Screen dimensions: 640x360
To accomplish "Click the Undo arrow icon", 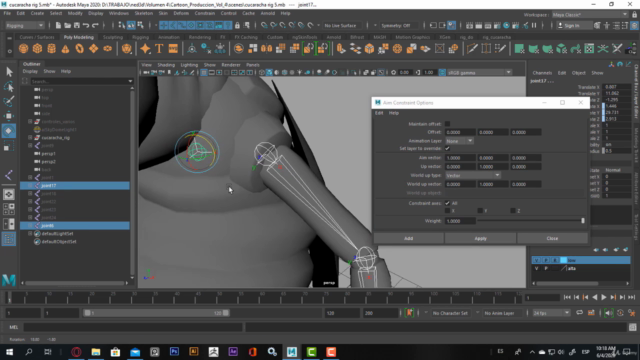I will pyautogui.click(x=86, y=25).
